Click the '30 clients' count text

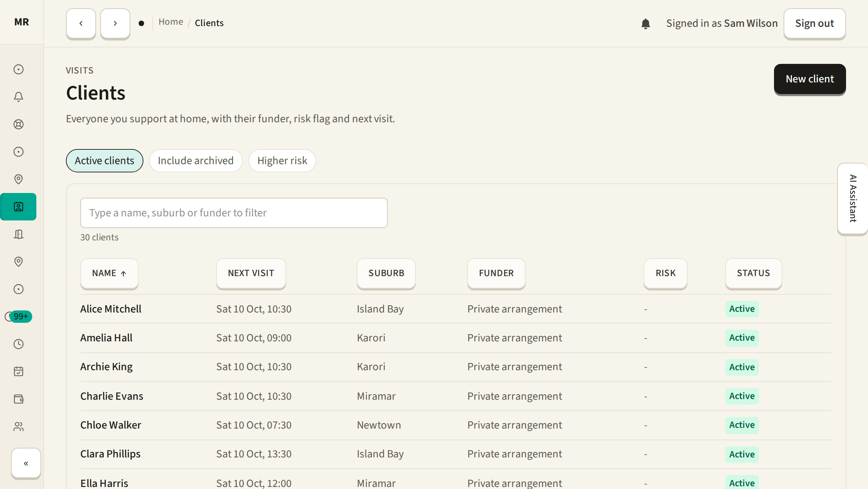pos(99,237)
